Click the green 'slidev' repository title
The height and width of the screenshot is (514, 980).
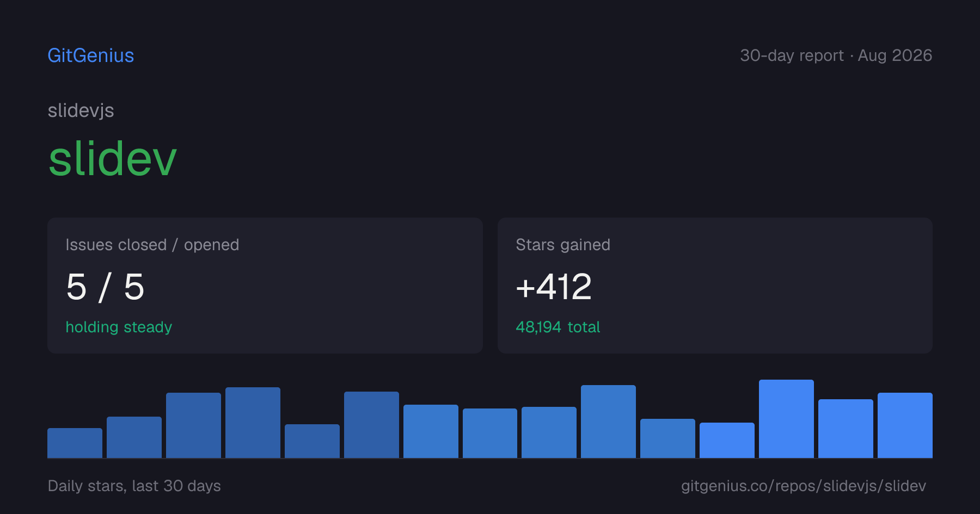pyautogui.click(x=113, y=159)
